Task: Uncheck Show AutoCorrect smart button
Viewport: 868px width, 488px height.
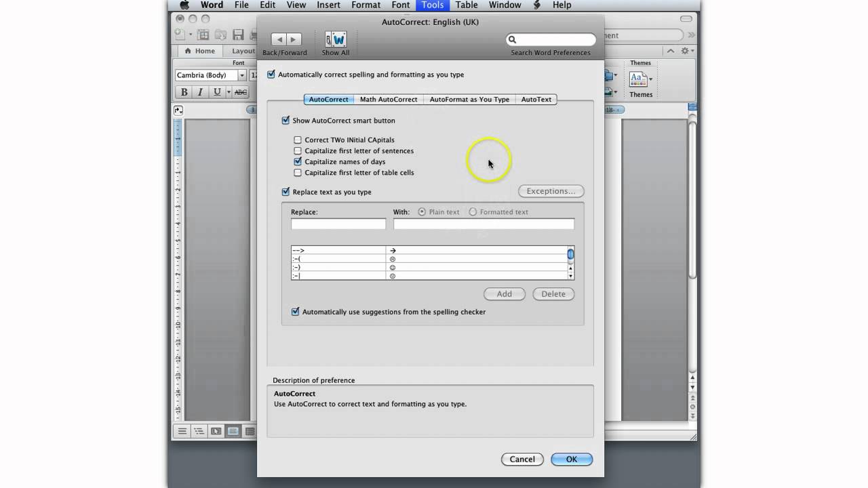Action: coord(285,121)
